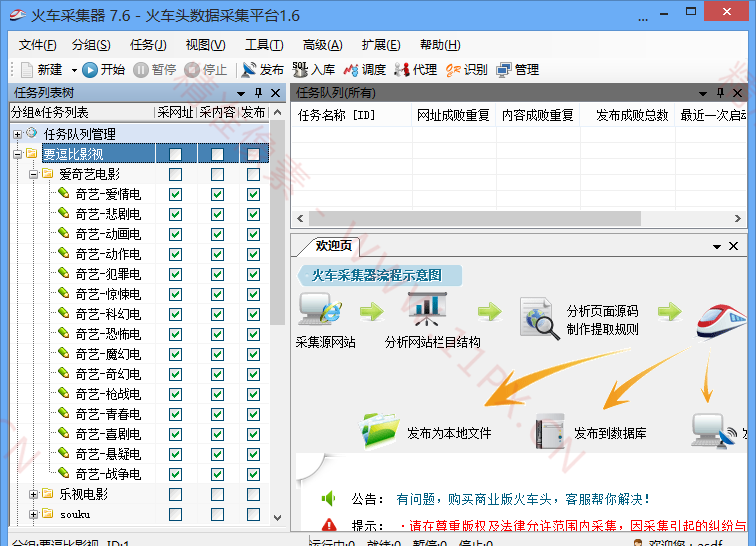The height and width of the screenshot is (546, 756).
Task: Click the New task (新建) toolbar icon
Action: click(x=27, y=70)
